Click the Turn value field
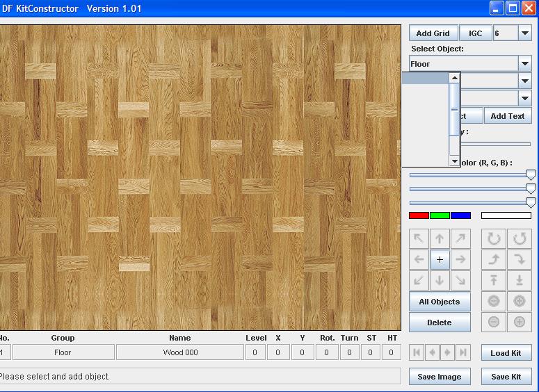The width and height of the screenshot is (539, 392). (350, 352)
